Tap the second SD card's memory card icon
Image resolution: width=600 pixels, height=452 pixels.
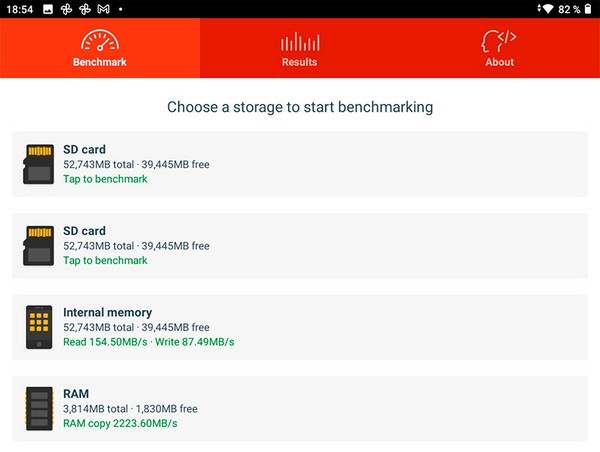(x=38, y=245)
